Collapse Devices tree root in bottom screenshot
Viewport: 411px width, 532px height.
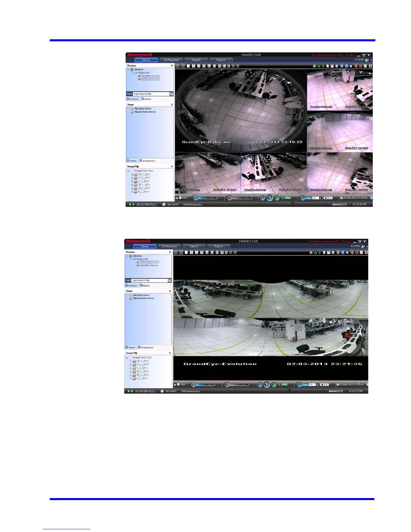pos(127,256)
